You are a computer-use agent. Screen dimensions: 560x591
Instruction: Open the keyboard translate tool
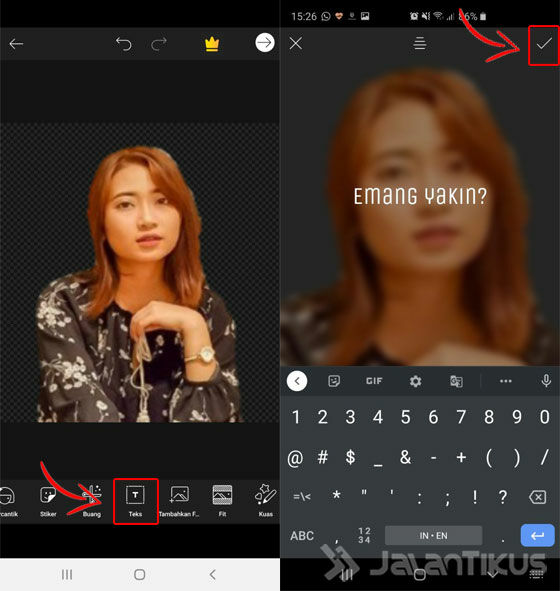coord(456,381)
